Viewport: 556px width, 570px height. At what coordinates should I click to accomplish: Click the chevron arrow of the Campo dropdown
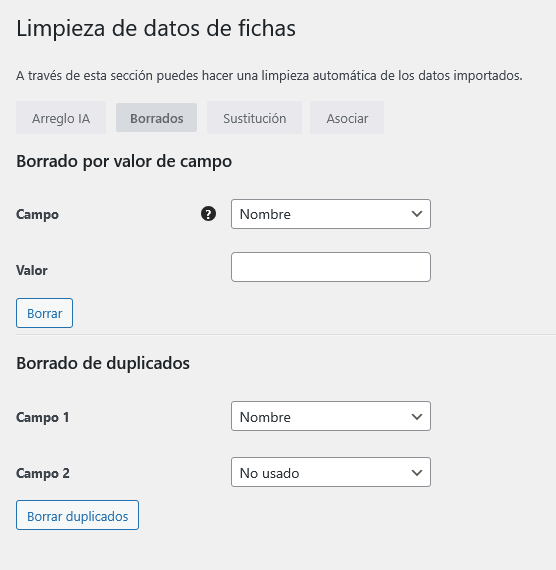point(417,214)
